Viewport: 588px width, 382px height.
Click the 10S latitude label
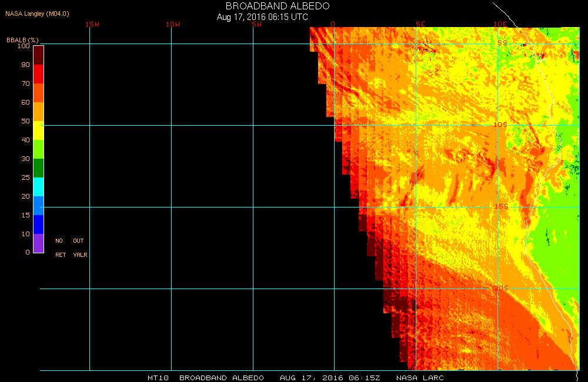click(500, 125)
